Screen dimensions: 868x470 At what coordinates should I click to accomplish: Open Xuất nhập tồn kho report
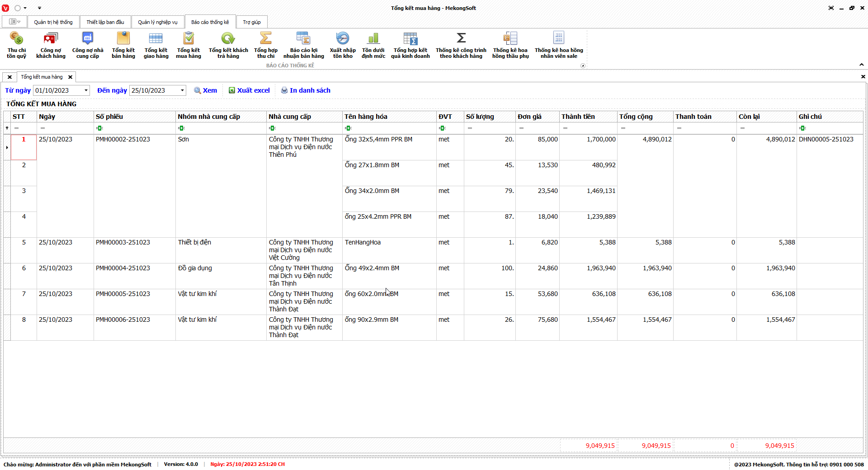coord(343,45)
